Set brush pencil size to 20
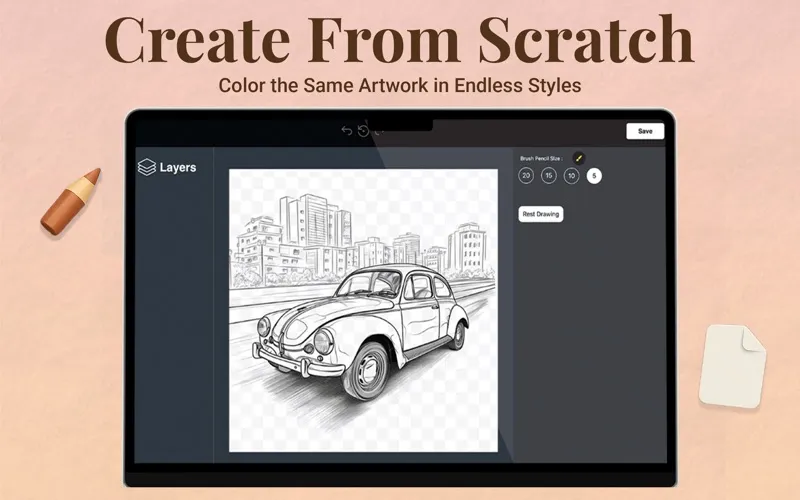Screen dimensions: 800x500 (x=526, y=176)
